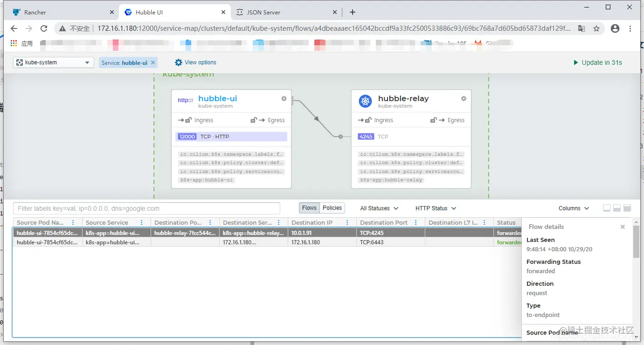Open the Chrome three-dot menu
The width and height of the screenshot is (644, 345).
click(630, 28)
